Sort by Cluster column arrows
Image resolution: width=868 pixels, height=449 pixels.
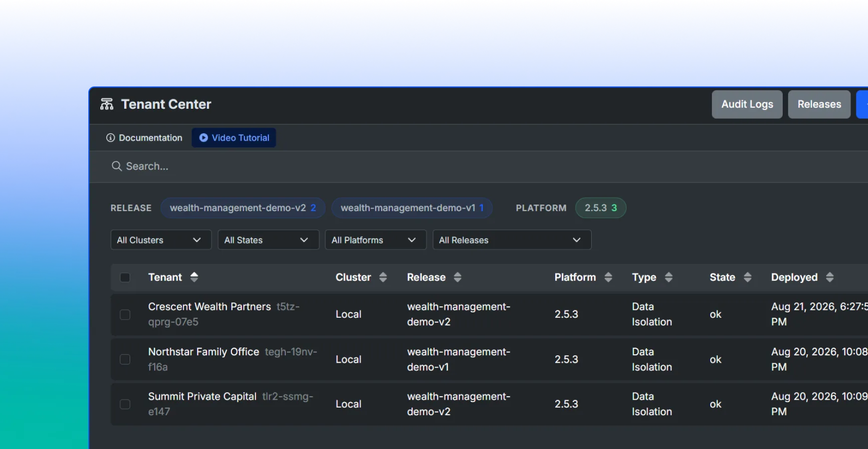[x=383, y=277]
